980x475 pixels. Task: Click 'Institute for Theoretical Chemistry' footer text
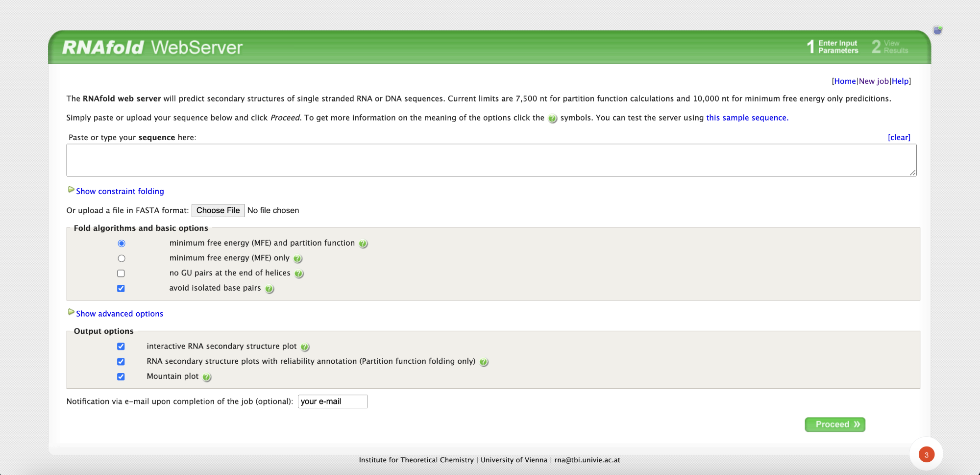pos(416,460)
